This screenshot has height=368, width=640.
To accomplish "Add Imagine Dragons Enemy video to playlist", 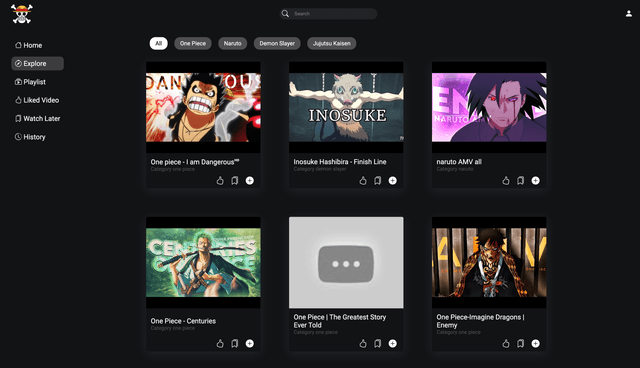I will pyautogui.click(x=536, y=344).
